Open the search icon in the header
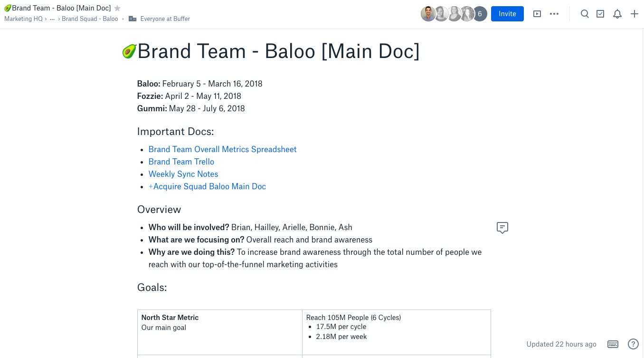Screen dimensions: 644x358 pos(585,14)
